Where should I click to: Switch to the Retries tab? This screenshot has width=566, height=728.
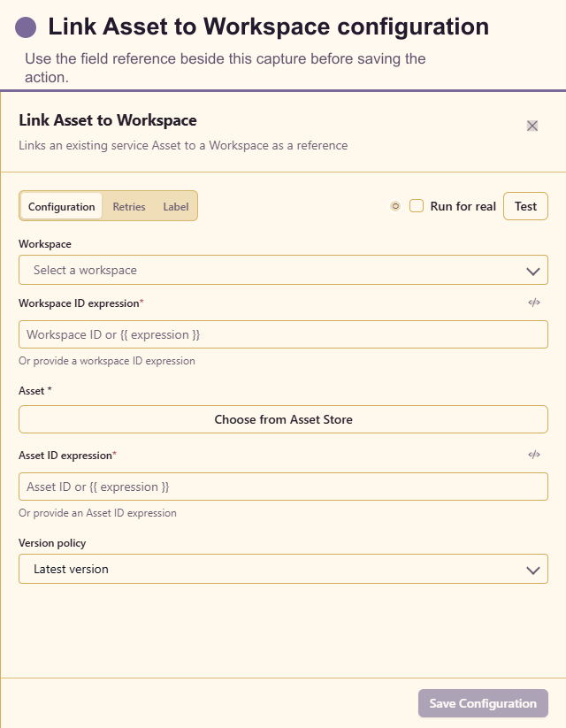(129, 206)
